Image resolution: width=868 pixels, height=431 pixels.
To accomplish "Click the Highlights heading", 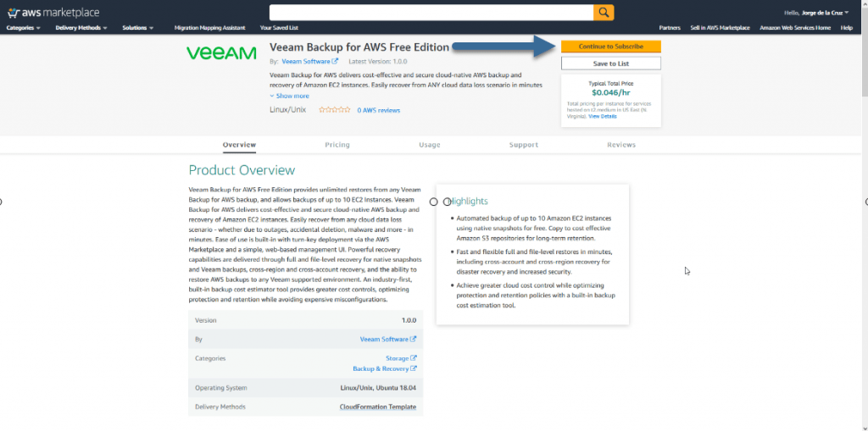I will pos(468,202).
